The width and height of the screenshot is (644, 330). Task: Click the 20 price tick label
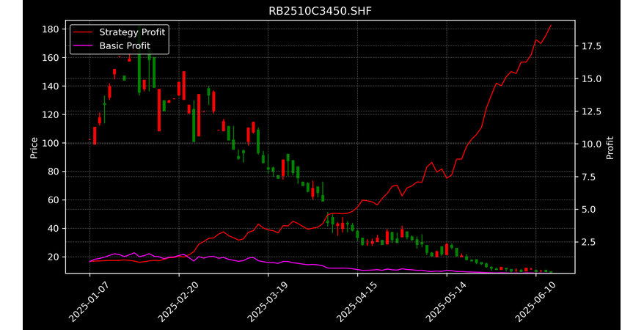(x=54, y=257)
